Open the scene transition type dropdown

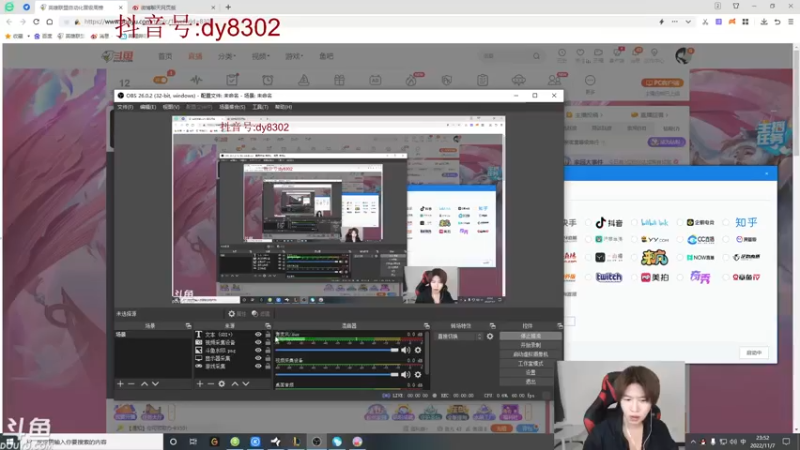459,336
